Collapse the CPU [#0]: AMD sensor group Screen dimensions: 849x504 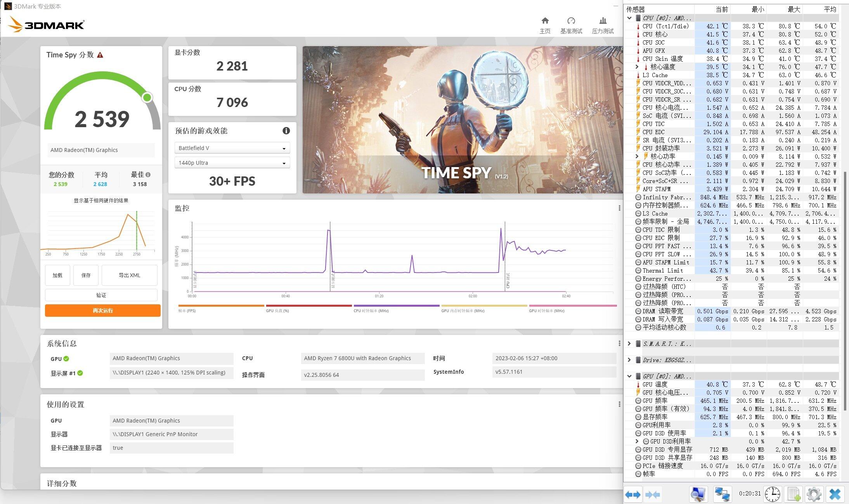coord(629,18)
